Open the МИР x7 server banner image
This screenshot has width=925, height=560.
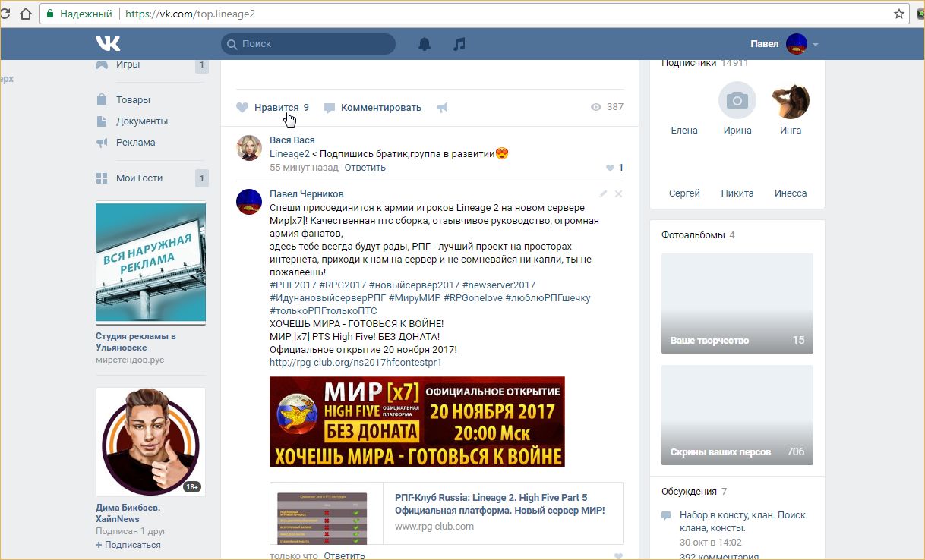(x=417, y=422)
